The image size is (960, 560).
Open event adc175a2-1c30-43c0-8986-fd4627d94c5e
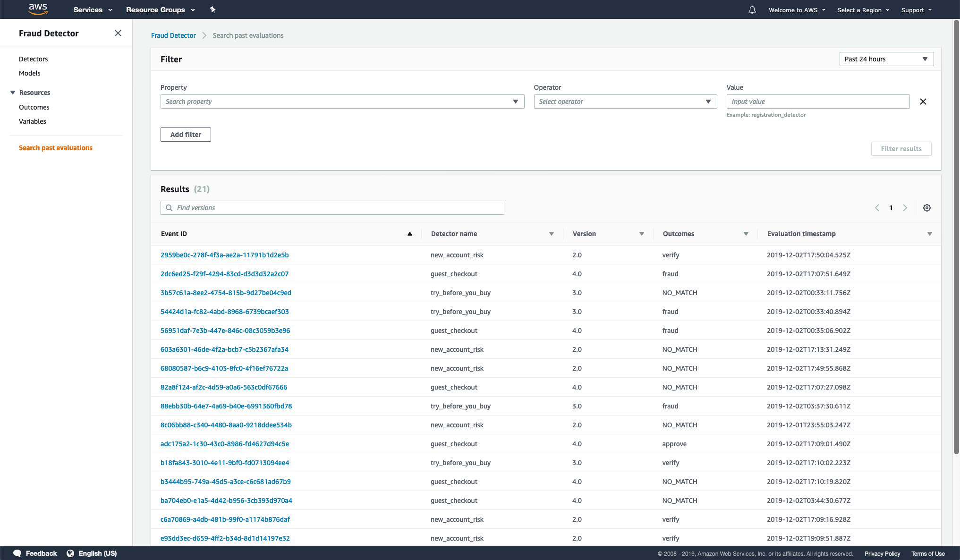pyautogui.click(x=225, y=444)
